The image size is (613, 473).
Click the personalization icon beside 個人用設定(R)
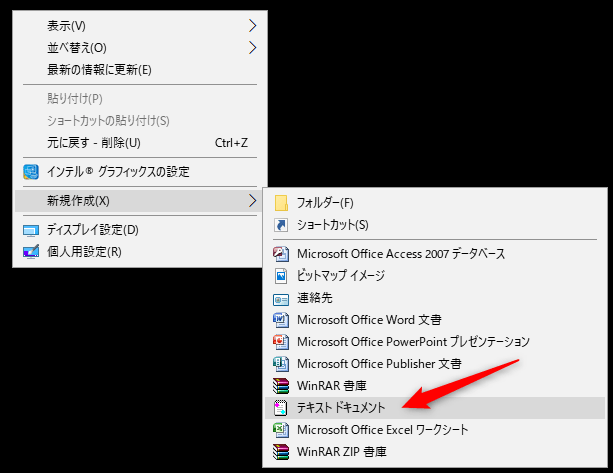pos(31,252)
